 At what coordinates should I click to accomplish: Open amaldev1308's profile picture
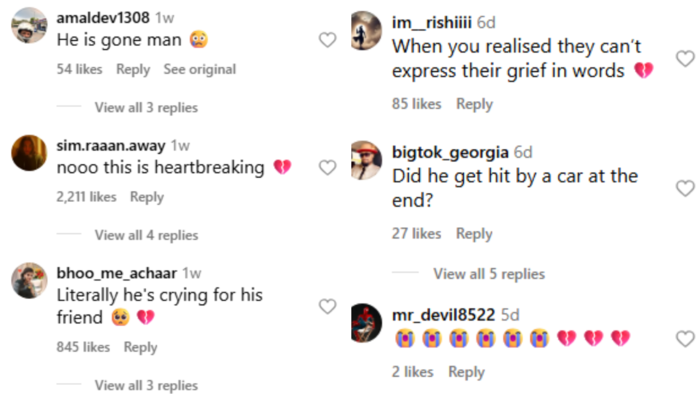[29, 25]
